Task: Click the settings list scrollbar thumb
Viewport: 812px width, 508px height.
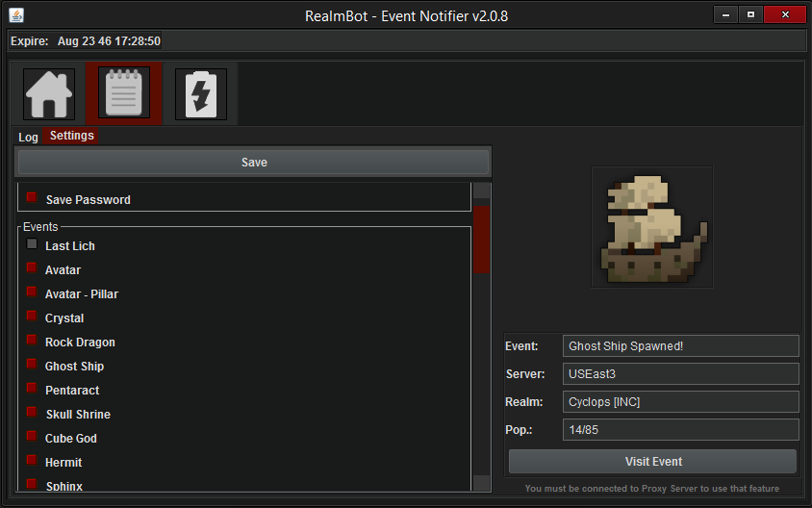Action: (x=482, y=240)
